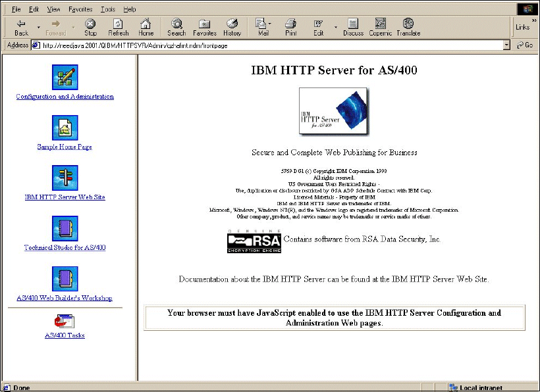The image size is (540, 392).
Task: Open the Favorites menu in the menu bar
Action: tap(80, 9)
